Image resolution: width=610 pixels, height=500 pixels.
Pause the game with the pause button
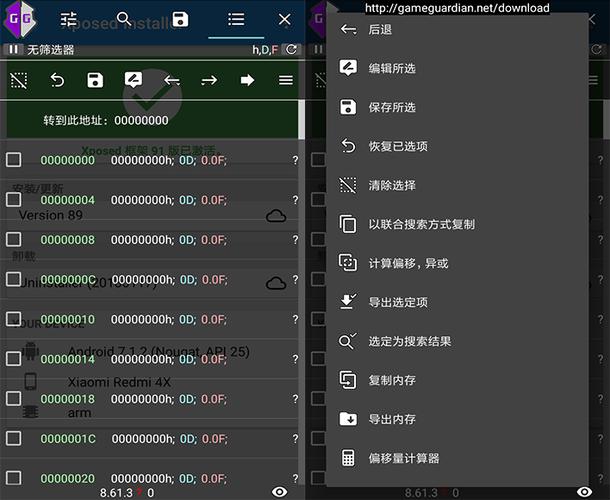point(13,49)
